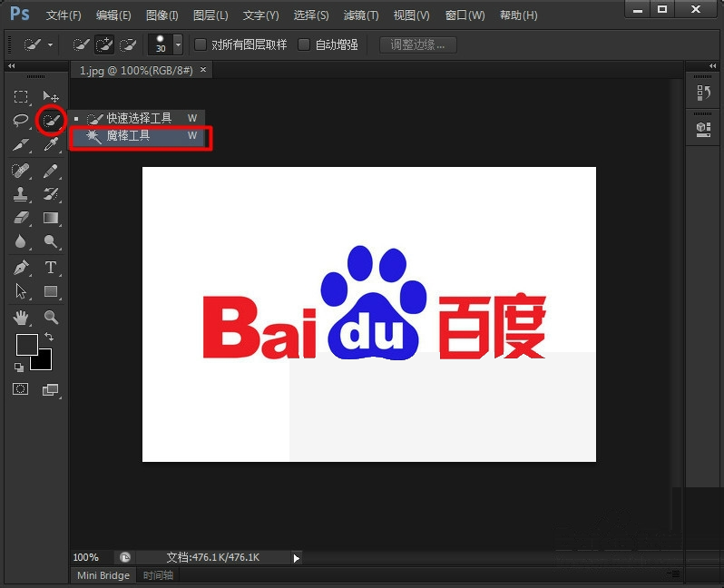
Task: Click the 调整边缘... button
Action: 418,44
